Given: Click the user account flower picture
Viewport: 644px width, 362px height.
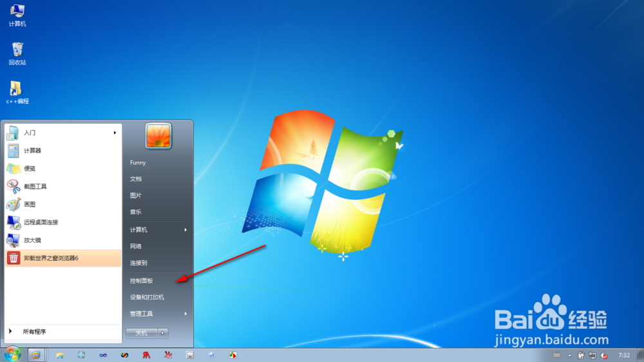Looking at the screenshot, I should click(x=158, y=136).
